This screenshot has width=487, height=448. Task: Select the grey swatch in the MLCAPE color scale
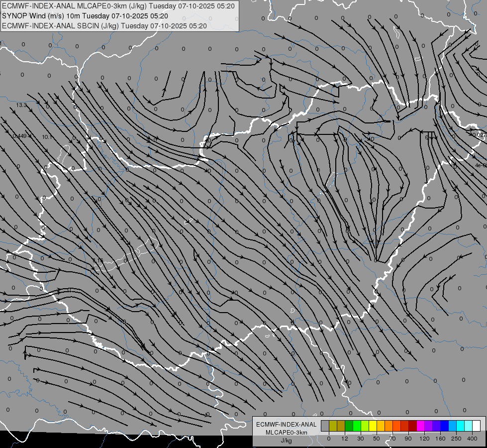tap(325, 426)
